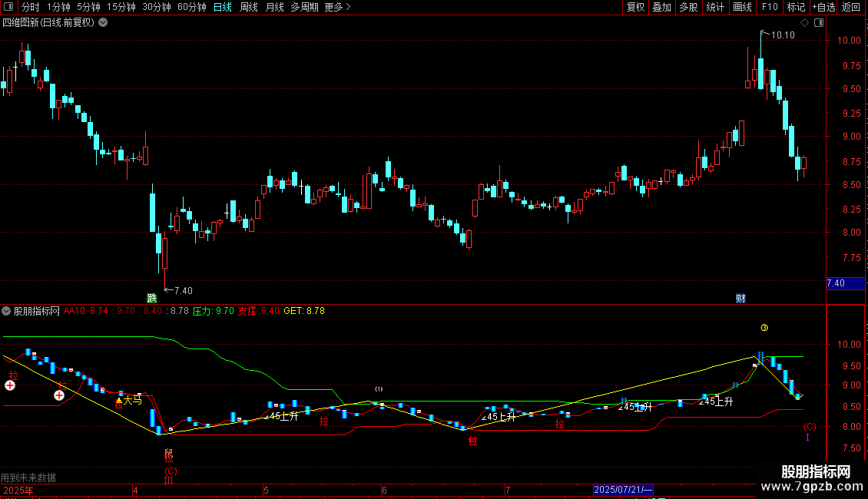Click the diamond marker icon above chart
This screenshot has height=499, width=868.
click(x=804, y=23)
